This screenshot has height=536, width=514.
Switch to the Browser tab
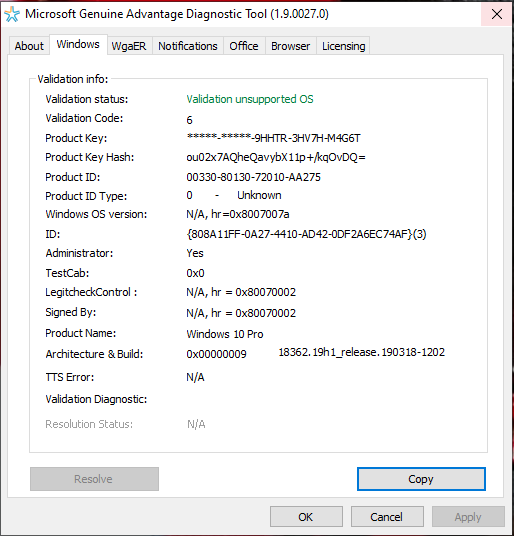[290, 46]
